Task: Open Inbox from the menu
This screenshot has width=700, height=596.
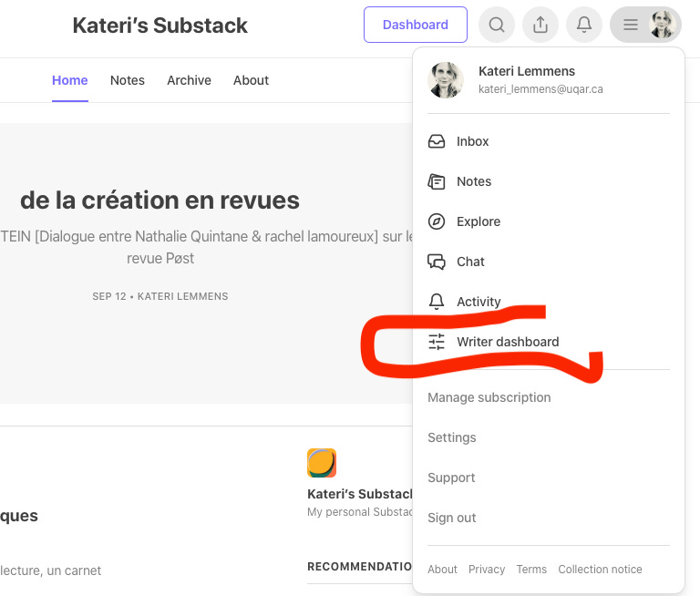Action: click(x=472, y=141)
